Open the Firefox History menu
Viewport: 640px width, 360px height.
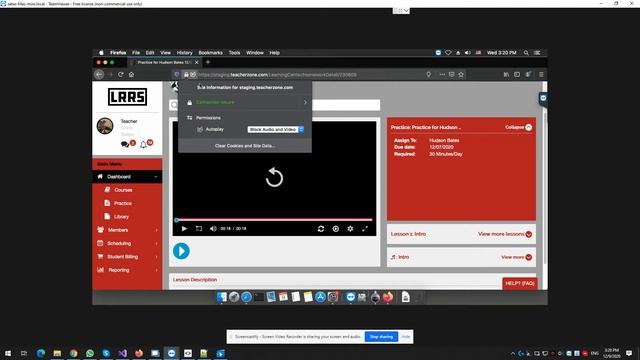click(x=184, y=53)
